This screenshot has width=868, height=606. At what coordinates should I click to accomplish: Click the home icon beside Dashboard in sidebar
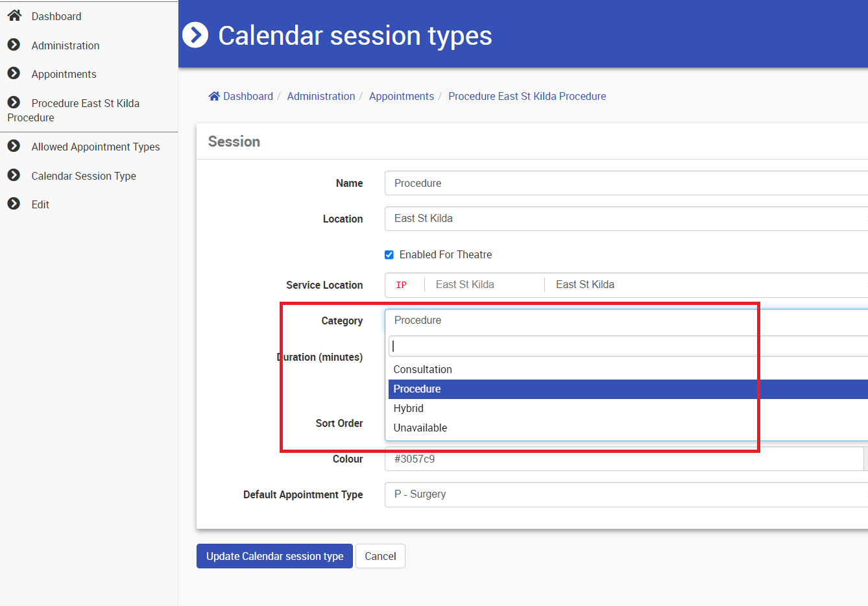[x=14, y=16]
